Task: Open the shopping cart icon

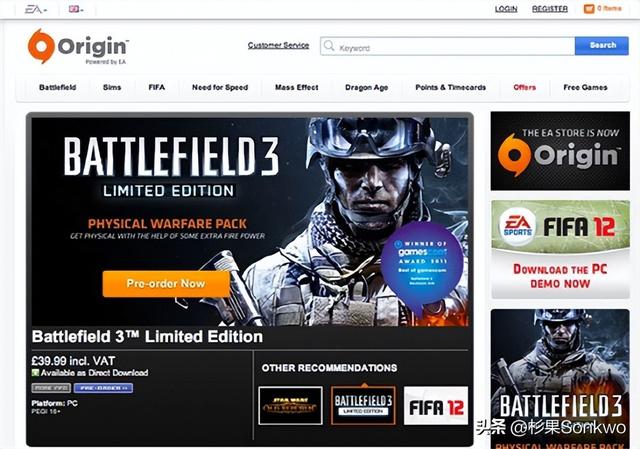Action: tap(589, 9)
